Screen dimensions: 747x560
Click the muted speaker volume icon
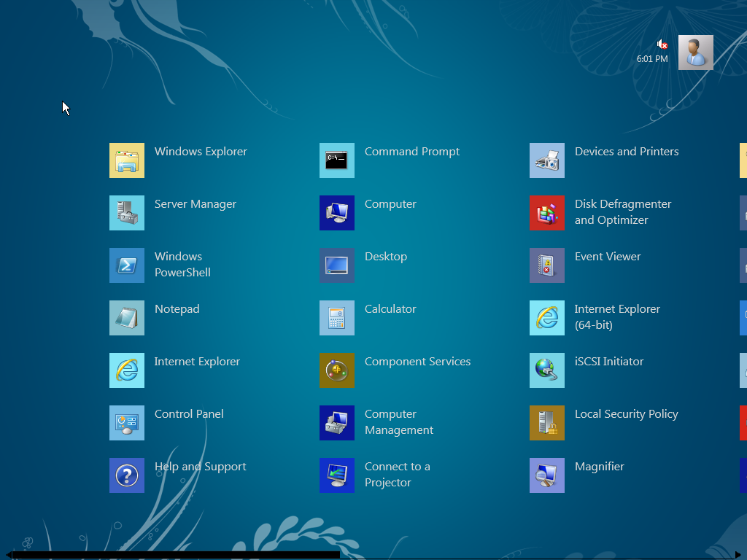[662, 44]
